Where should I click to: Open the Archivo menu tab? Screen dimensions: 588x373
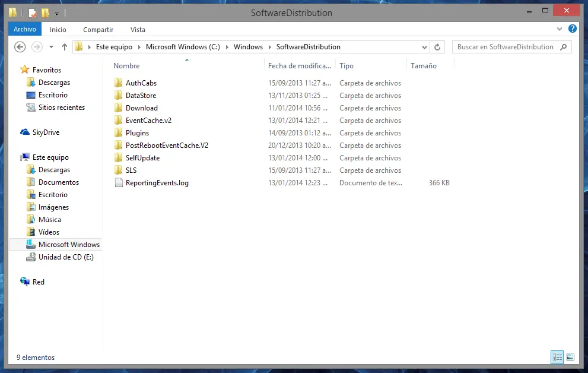click(25, 29)
